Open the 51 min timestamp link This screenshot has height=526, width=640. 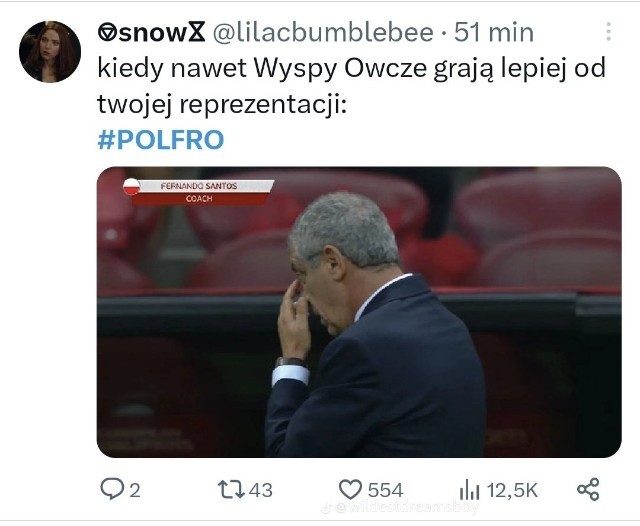pos(494,32)
